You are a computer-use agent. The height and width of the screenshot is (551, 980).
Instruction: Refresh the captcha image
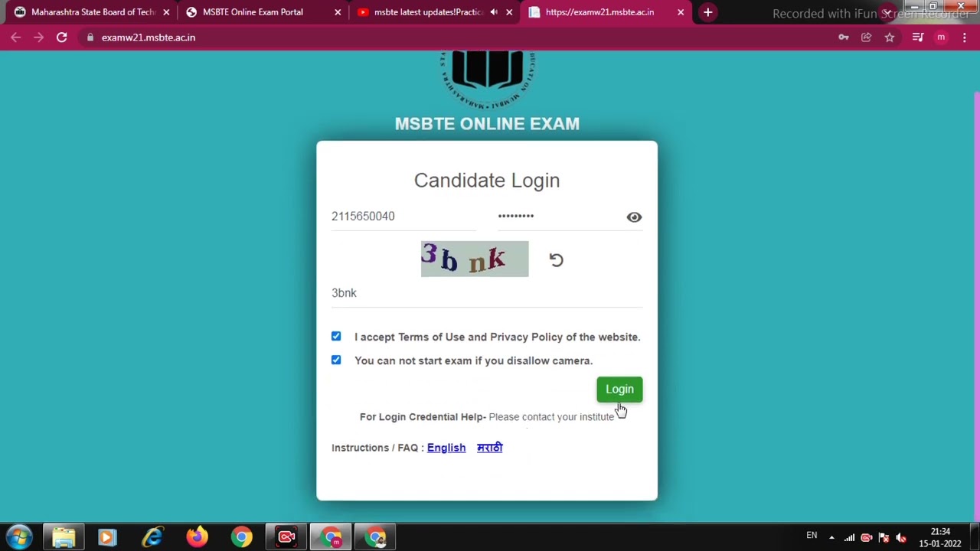(557, 260)
